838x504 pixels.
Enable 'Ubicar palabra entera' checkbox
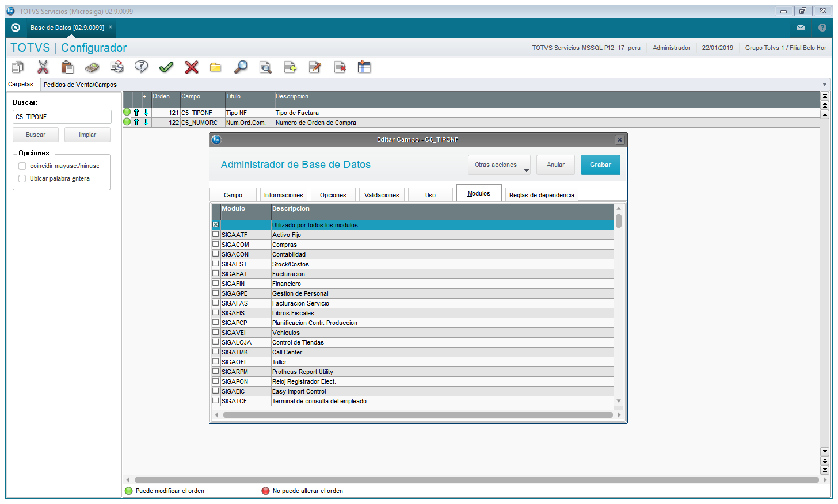[22, 178]
